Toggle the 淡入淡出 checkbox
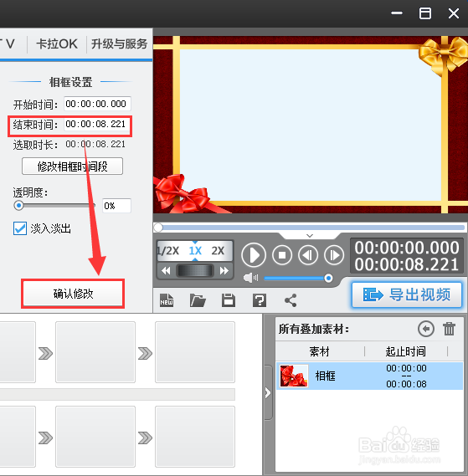The image size is (468, 476). [20, 228]
